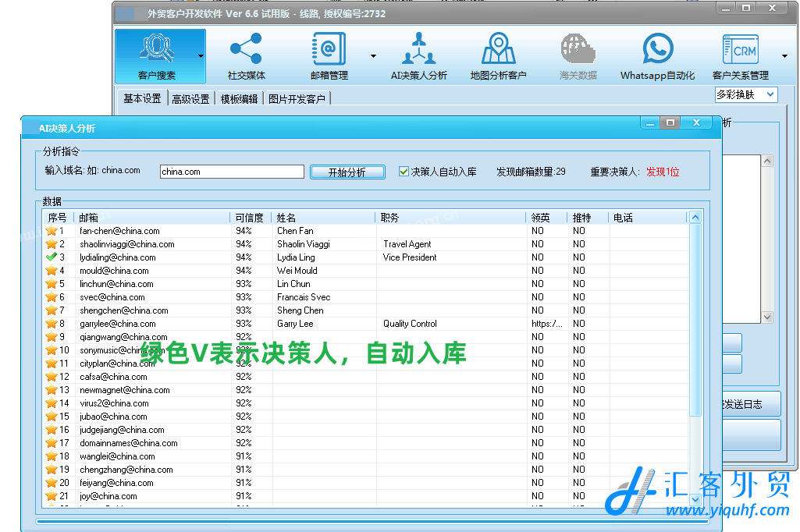This screenshot has width=800, height=532.
Task: Click the 开始分析 button
Action: point(347,172)
